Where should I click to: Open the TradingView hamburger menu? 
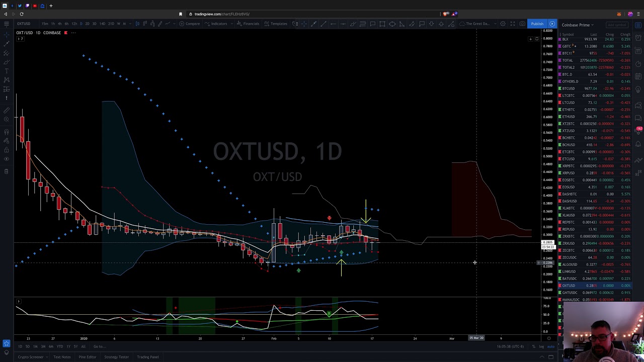coord(7,24)
